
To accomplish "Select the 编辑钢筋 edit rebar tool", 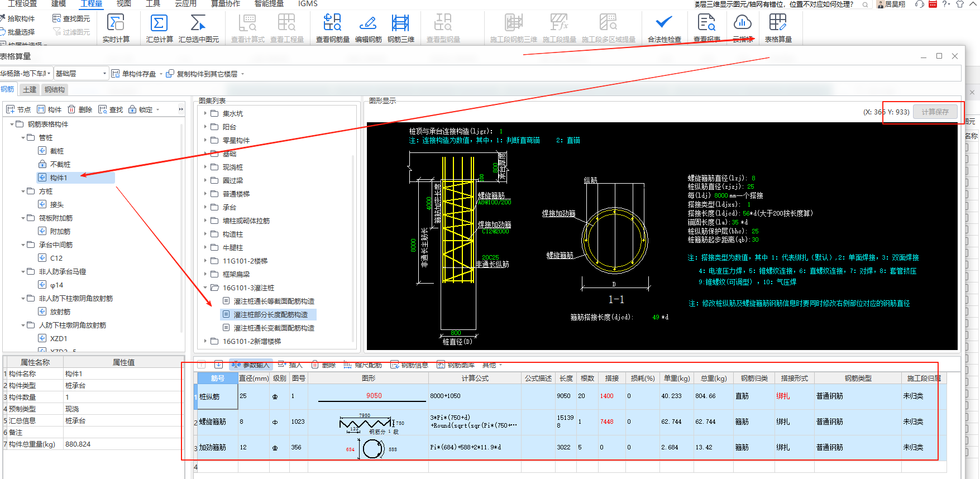I will pos(368,28).
